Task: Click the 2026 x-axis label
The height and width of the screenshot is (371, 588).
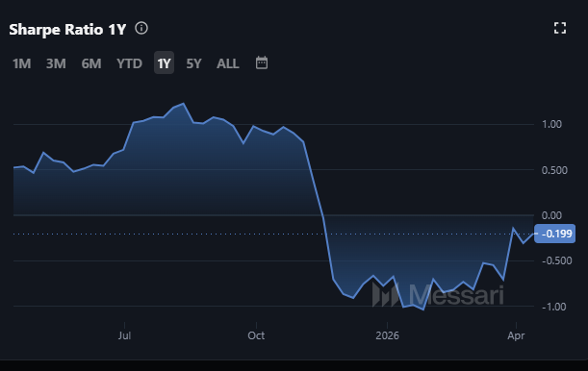Action: (388, 335)
